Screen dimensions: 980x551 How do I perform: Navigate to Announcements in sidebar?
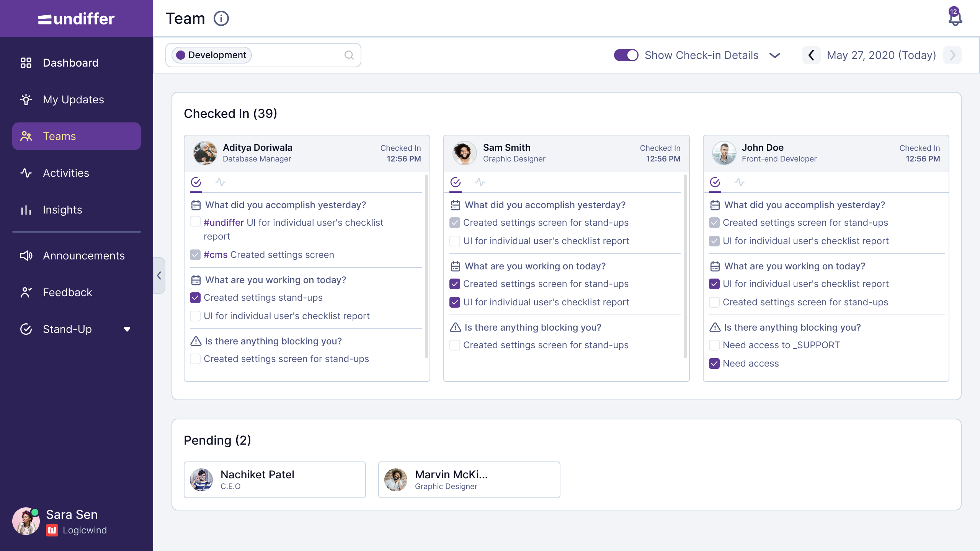[x=83, y=256]
